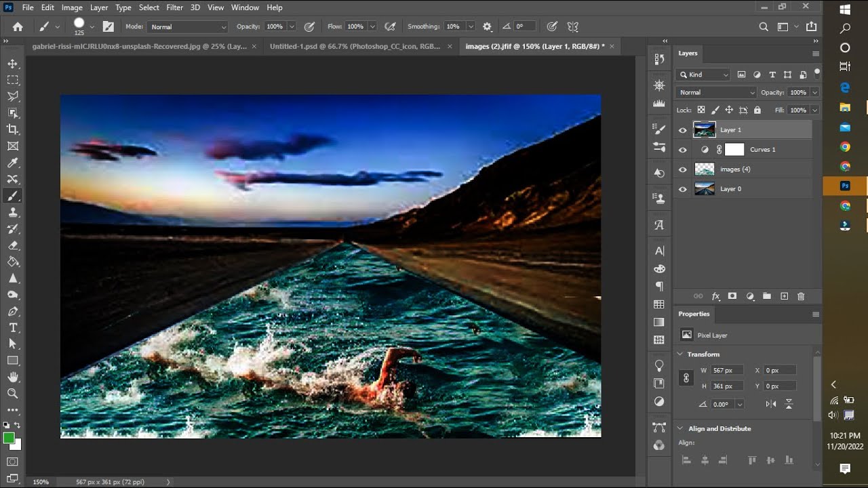Open the brush Mode dropdown

[x=188, y=27]
